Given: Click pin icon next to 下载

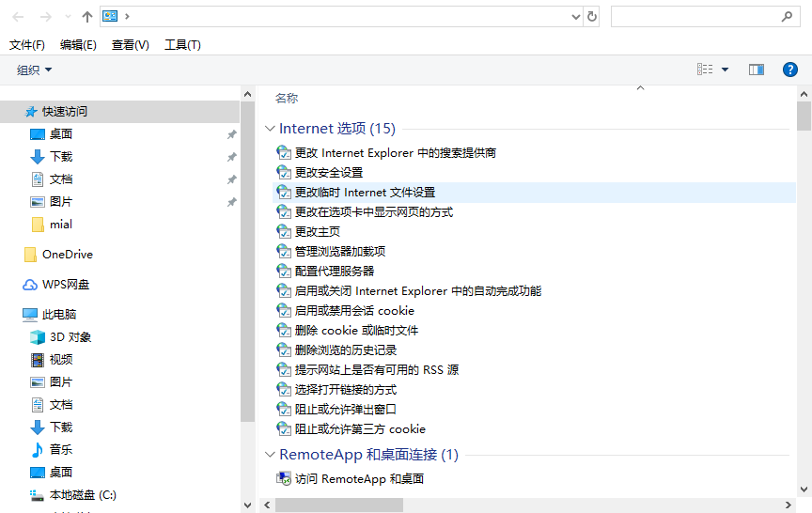Looking at the screenshot, I should click(x=231, y=157).
